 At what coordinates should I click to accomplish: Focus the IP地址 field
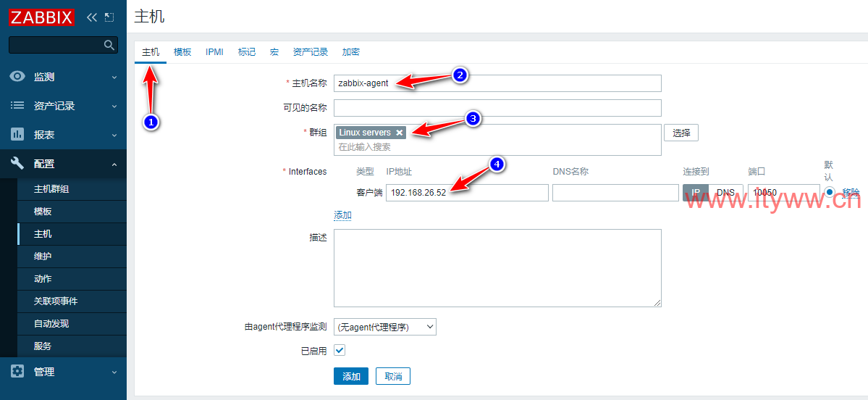coord(467,192)
